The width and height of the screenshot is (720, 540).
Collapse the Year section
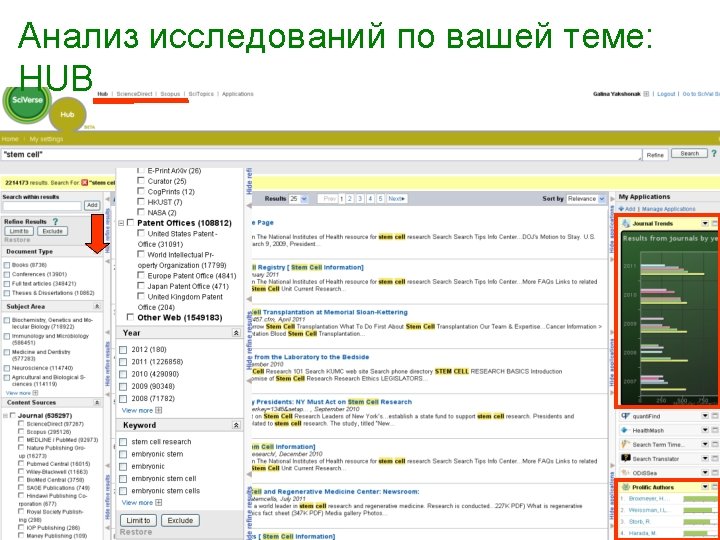(236, 333)
